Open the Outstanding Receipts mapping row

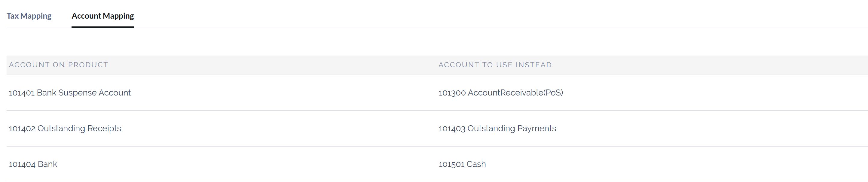(236, 128)
